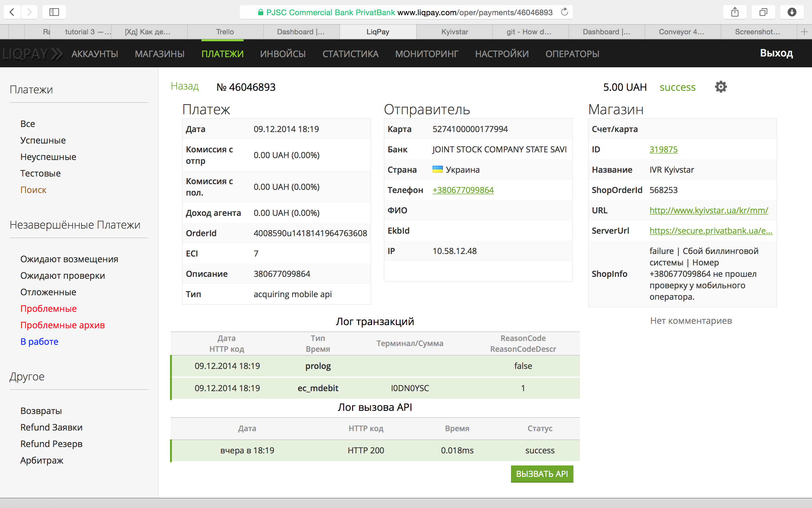Open the МОНИТОРИНГ menu
Screen dimensions: 812x508
click(427, 54)
